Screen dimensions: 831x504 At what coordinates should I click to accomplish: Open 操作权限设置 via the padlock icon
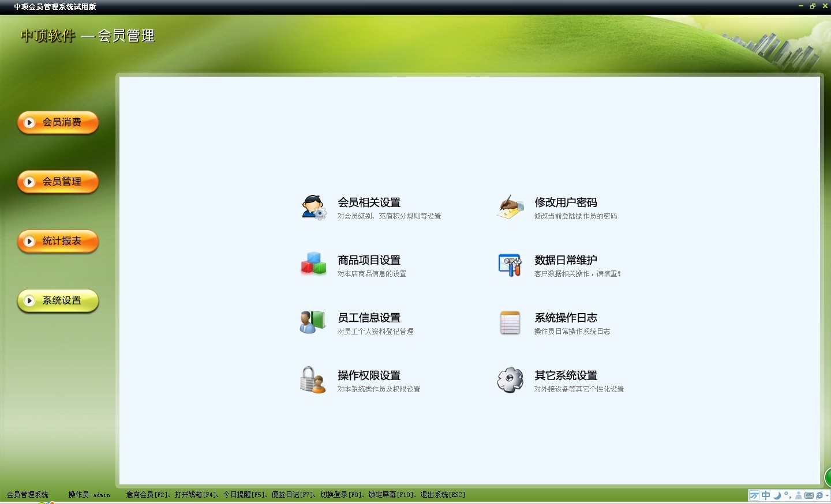coord(313,380)
